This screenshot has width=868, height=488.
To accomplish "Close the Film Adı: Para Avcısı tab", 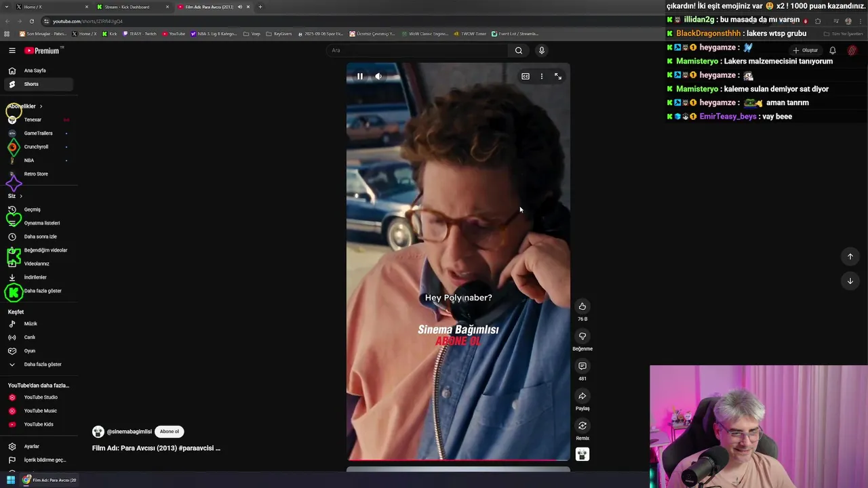I will click(248, 7).
